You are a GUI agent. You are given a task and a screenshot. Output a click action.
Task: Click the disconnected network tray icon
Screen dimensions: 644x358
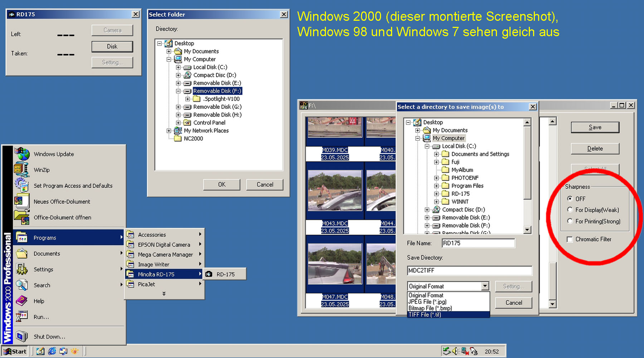(x=464, y=351)
